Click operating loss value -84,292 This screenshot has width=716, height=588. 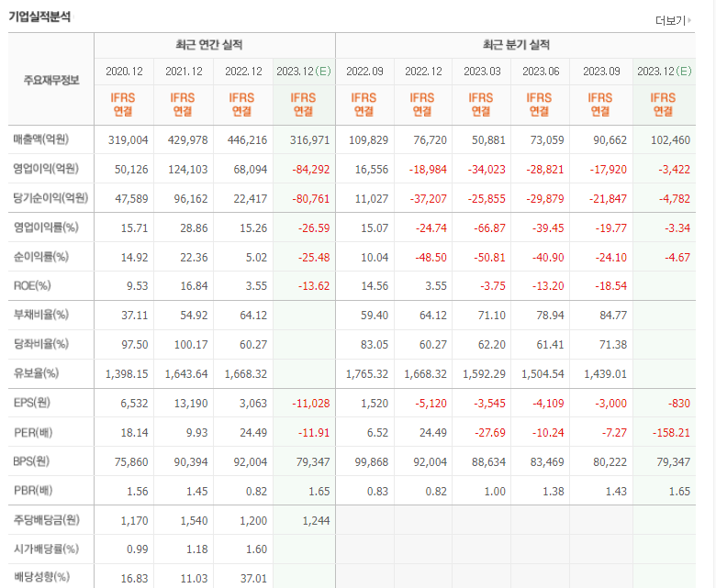point(311,169)
